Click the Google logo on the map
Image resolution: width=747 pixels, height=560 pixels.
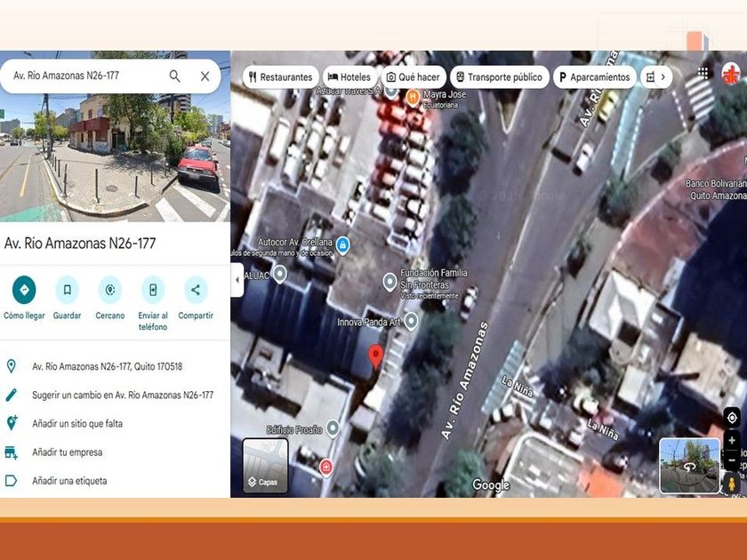491,484
